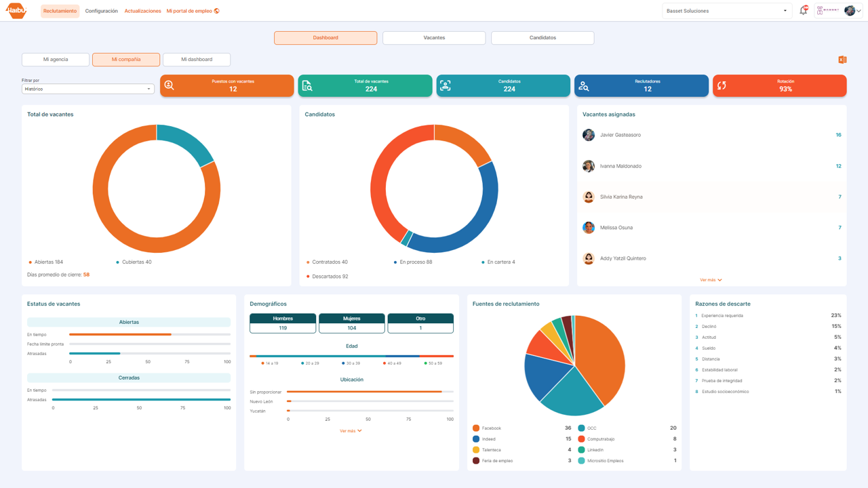Click the Mi portal de empleo link
The height and width of the screenshot is (488, 868).
click(191, 11)
